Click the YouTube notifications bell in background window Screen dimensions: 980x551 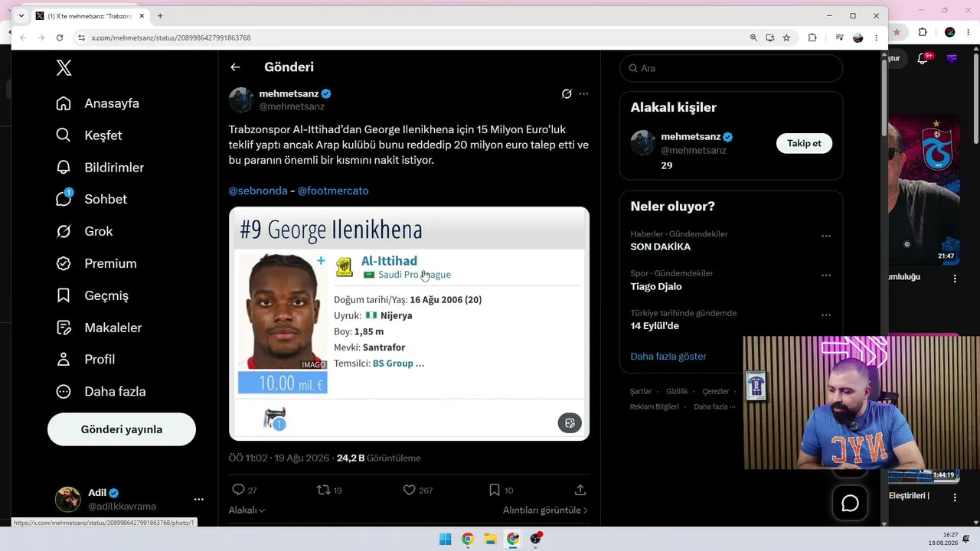pyautogui.click(x=923, y=58)
